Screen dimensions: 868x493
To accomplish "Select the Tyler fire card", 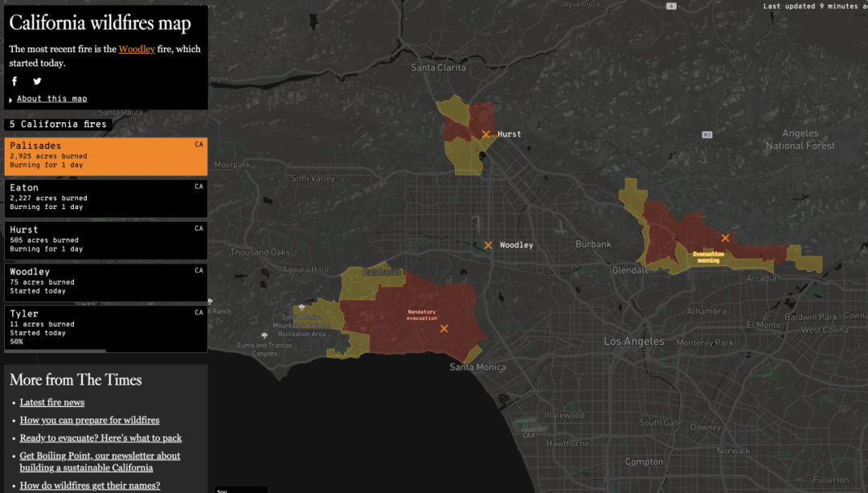I will click(106, 329).
